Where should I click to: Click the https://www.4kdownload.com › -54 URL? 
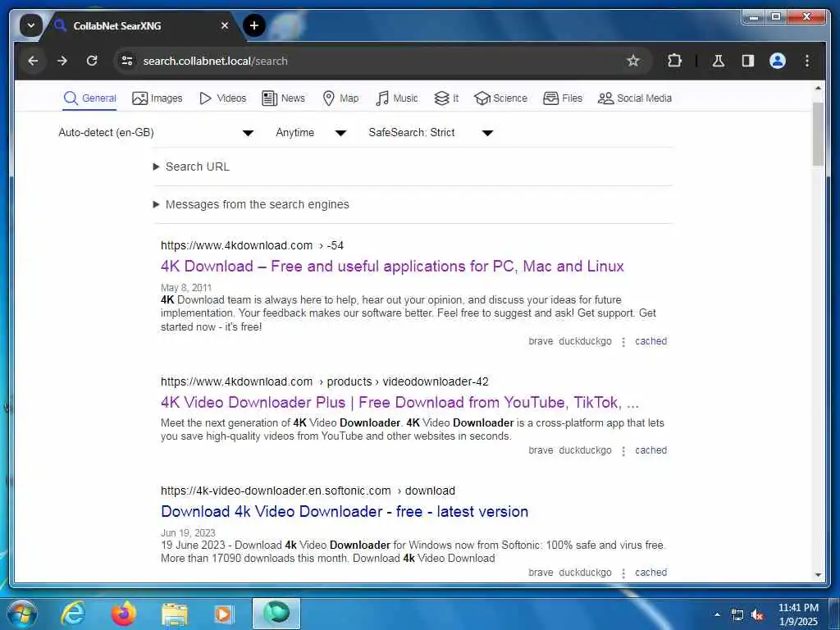point(252,246)
